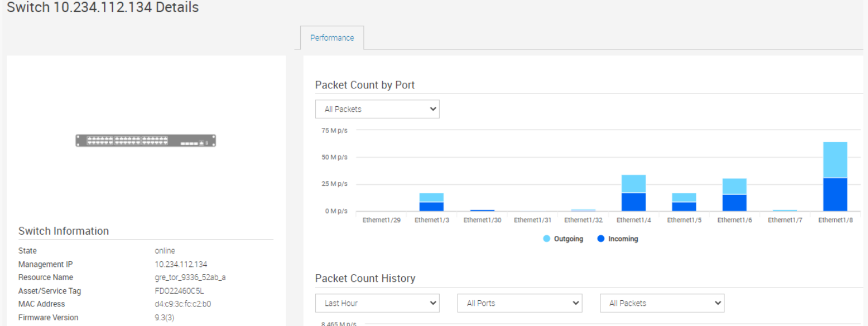This screenshot has height=326, width=868.
Task: Click the Resource Name gre_tor_9336_52ab_a
Action: click(190, 277)
